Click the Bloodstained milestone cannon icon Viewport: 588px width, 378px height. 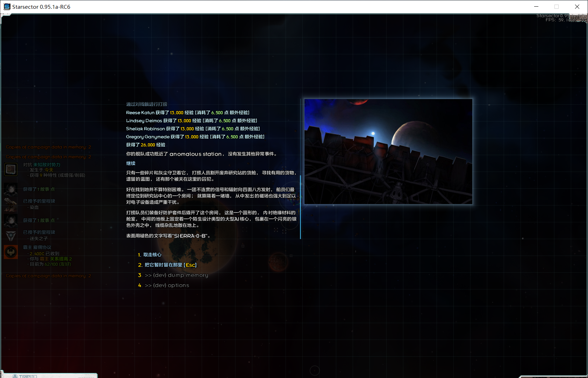pos(11,204)
